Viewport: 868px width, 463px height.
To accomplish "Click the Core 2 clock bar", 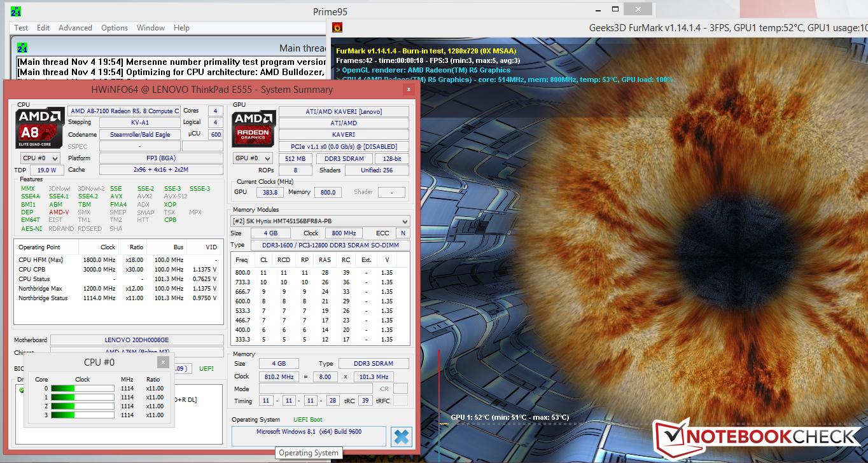I will [83, 406].
